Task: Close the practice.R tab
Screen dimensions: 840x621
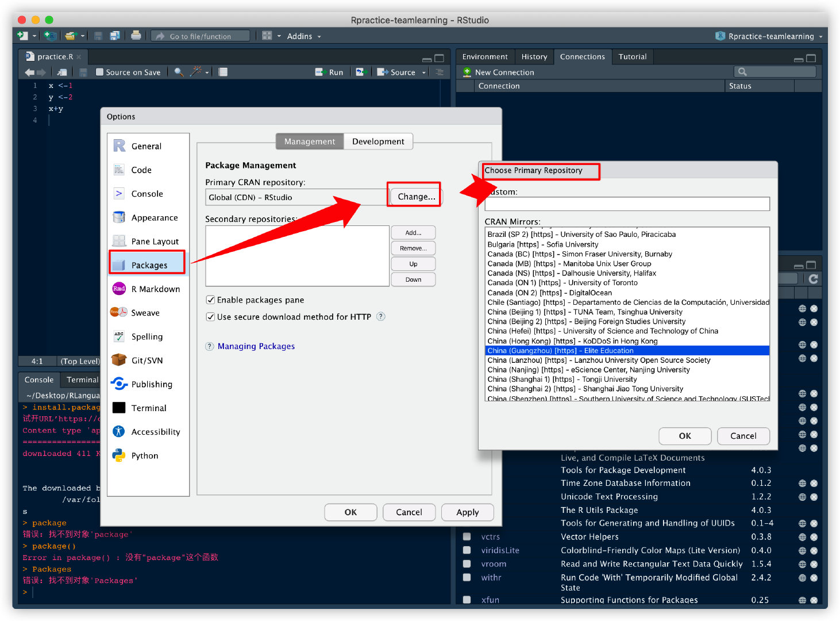Action: click(x=79, y=57)
